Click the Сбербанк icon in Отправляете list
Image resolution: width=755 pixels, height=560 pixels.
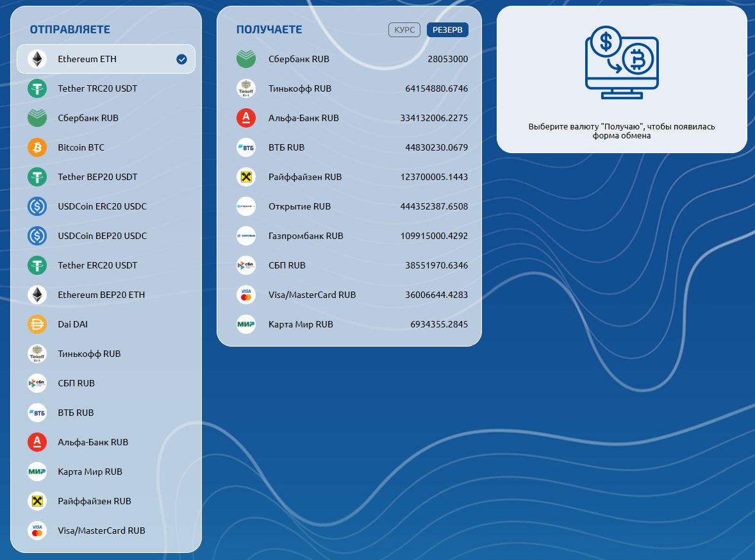click(x=37, y=118)
